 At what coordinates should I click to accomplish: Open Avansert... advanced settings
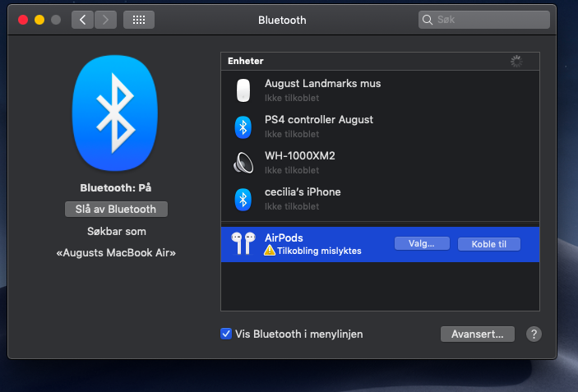pos(478,334)
